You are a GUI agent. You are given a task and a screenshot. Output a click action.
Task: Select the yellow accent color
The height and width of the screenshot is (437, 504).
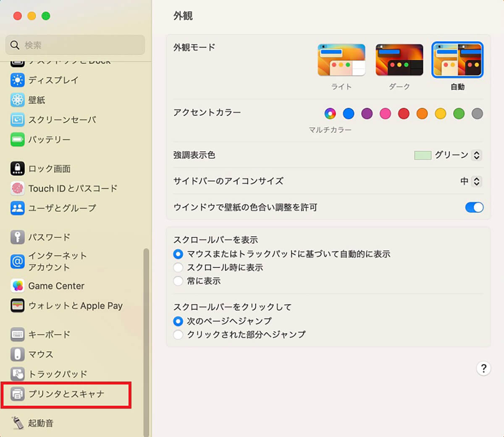click(441, 113)
